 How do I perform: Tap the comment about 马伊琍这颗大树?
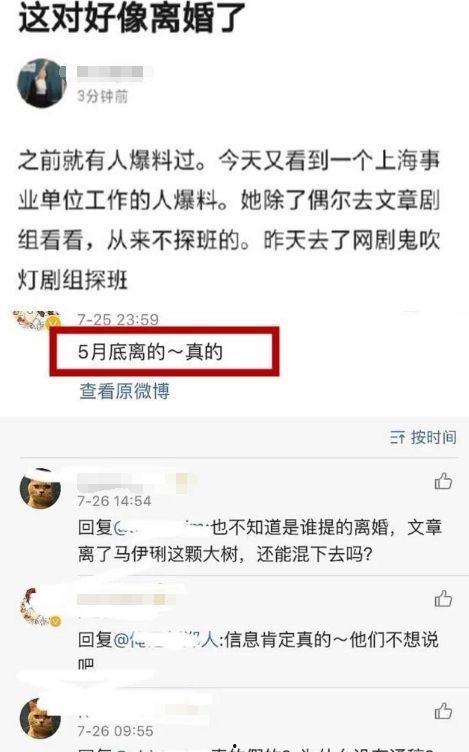[259, 540]
